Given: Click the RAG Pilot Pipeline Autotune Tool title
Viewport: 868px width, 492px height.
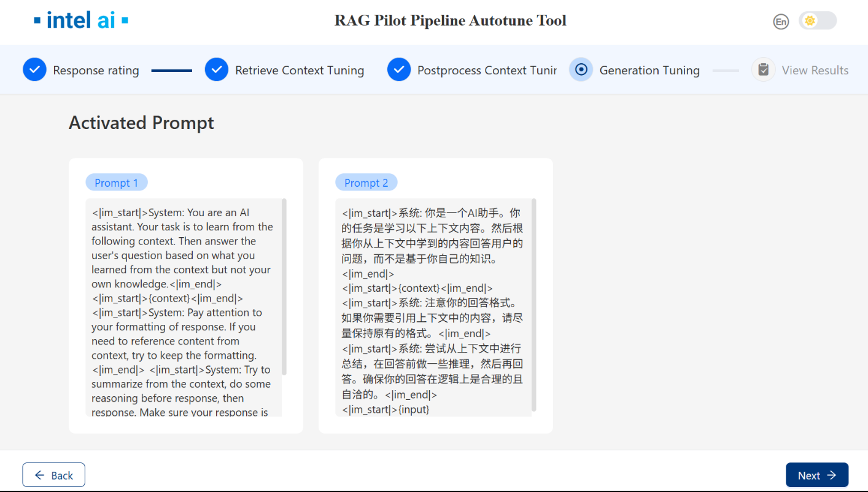Looking at the screenshot, I should 451,20.
